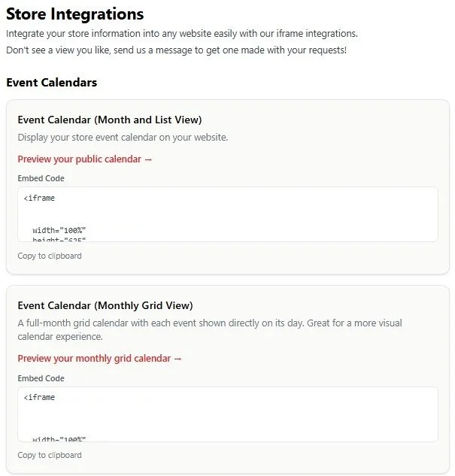Select the 'Event Calendar (Month and List View)' card title
The width and height of the screenshot is (455, 476).
point(110,120)
